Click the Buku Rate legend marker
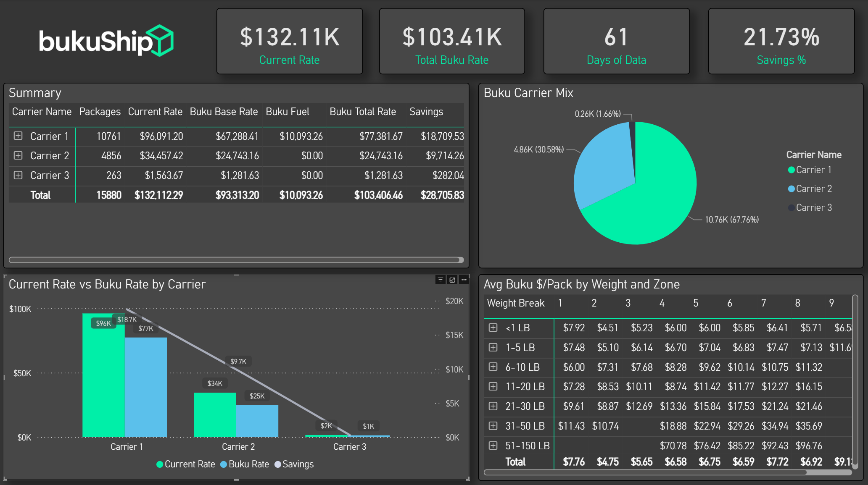 coord(224,464)
